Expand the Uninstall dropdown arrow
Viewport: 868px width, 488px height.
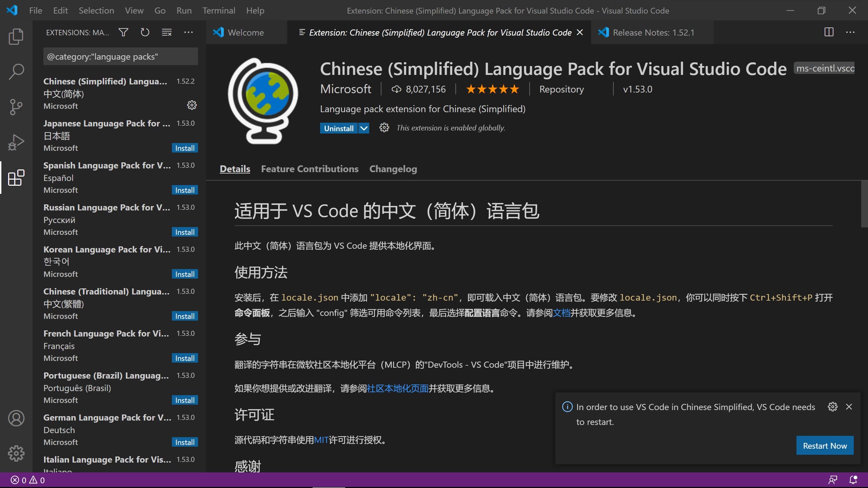tap(364, 128)
